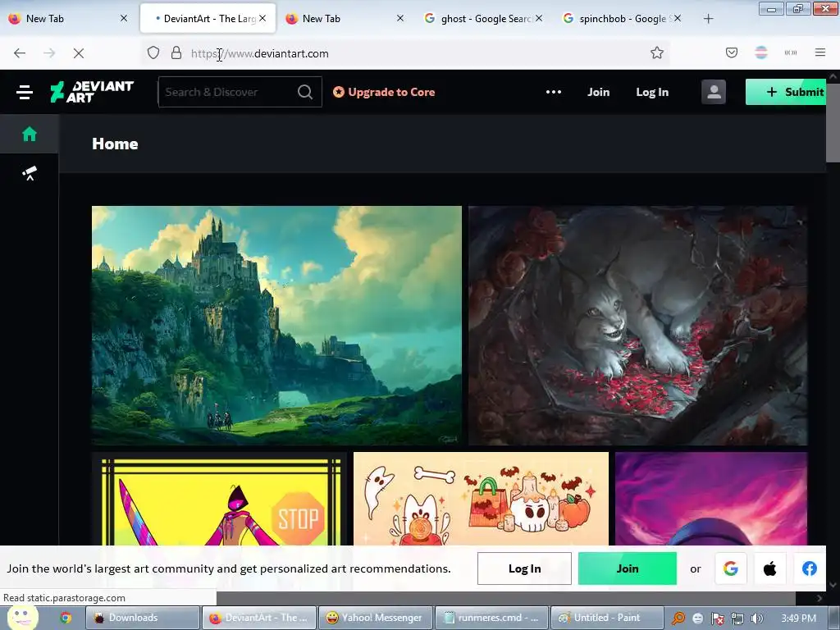Click the user avatar icon
The height and width of the screenshot is (630, 840).
pos(713,92)
